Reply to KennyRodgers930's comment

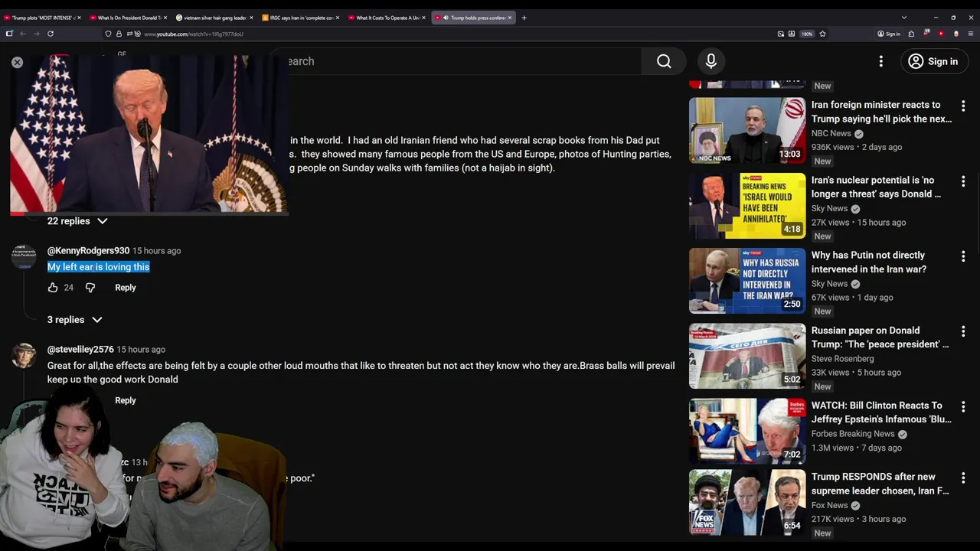(x=126, y=288)
